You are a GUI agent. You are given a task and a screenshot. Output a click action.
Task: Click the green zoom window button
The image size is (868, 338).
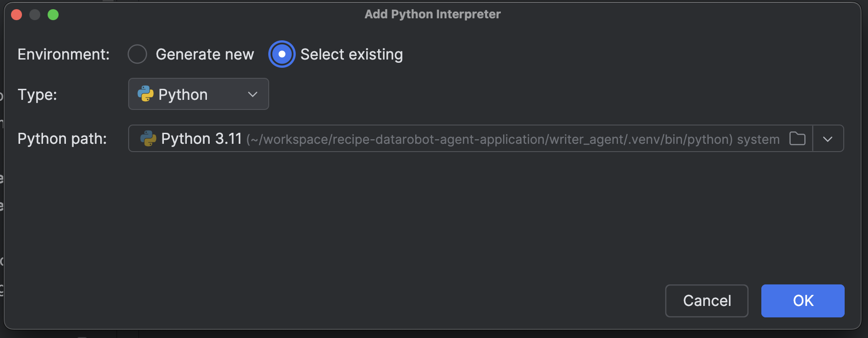pyautogui.click(x=53, y=15)
